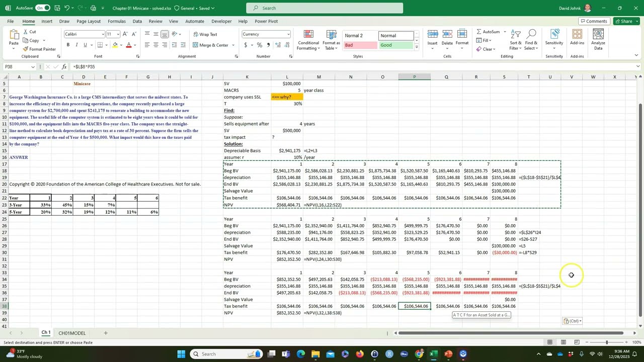
Task: Adjust the zoom slider in the status bar
Action: (607, 342)
